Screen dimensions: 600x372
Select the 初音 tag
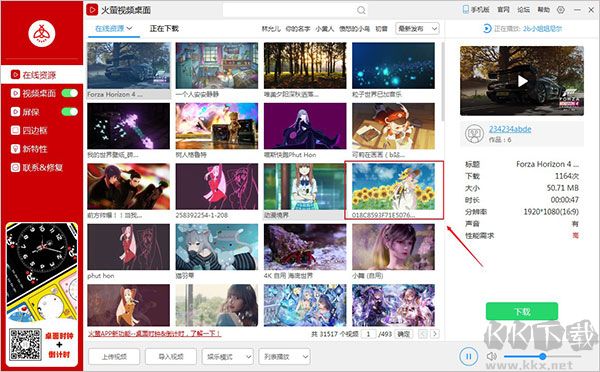point(381,29)
